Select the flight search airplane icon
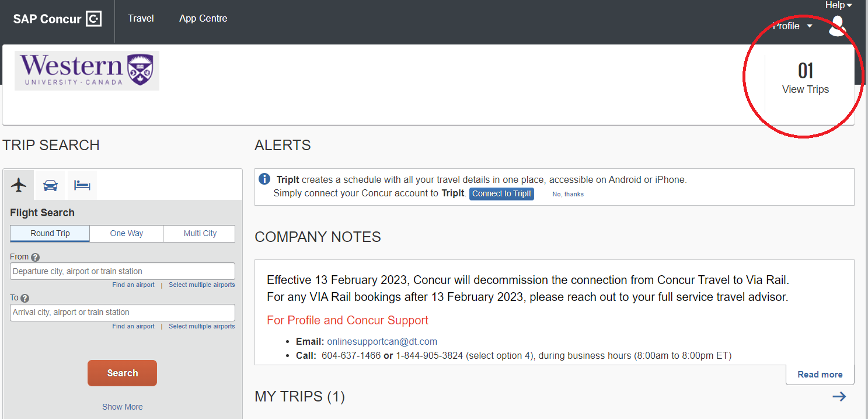 (x=19, y=185)
